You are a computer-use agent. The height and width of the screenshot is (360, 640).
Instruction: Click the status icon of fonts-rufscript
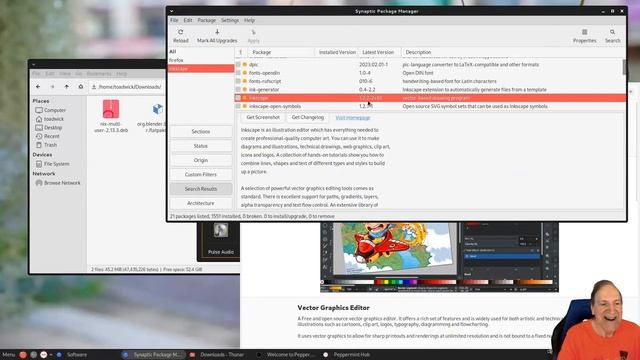coord(245,81)
